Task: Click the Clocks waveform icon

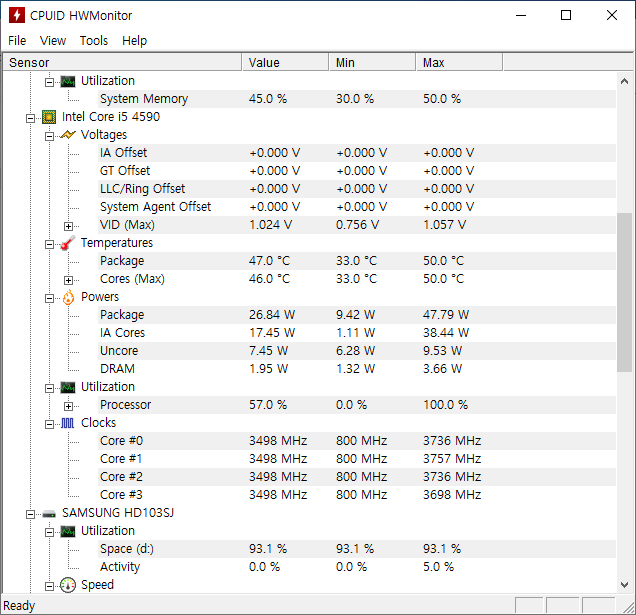Action: point(68,423)
